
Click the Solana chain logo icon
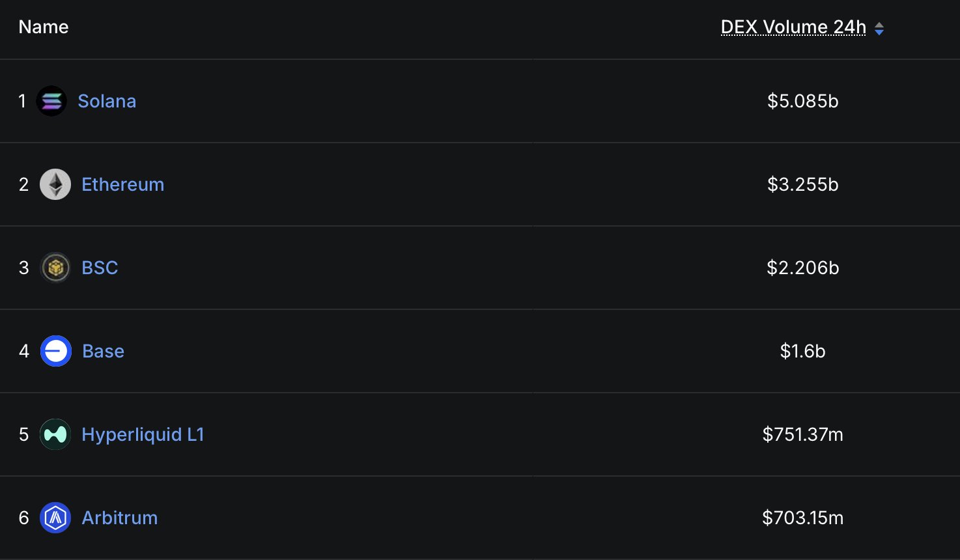pyautogui.click(x=51, y=101)
